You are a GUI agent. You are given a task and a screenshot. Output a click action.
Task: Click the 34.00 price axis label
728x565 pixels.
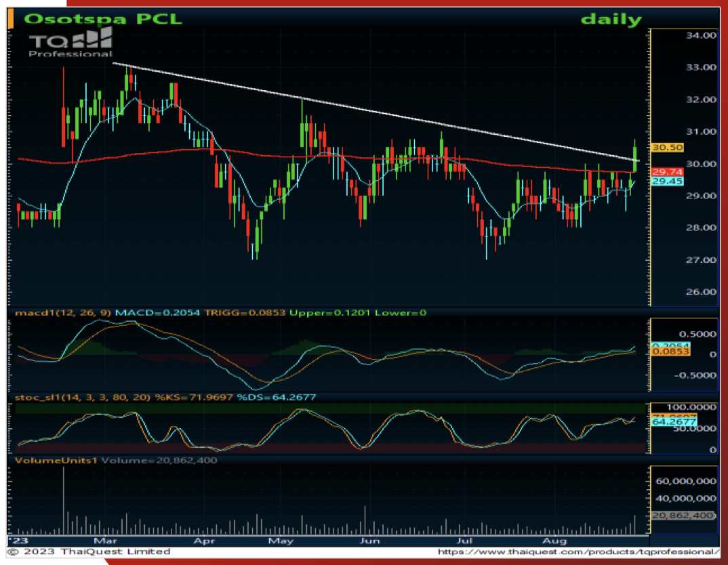[x=701, y=35]
